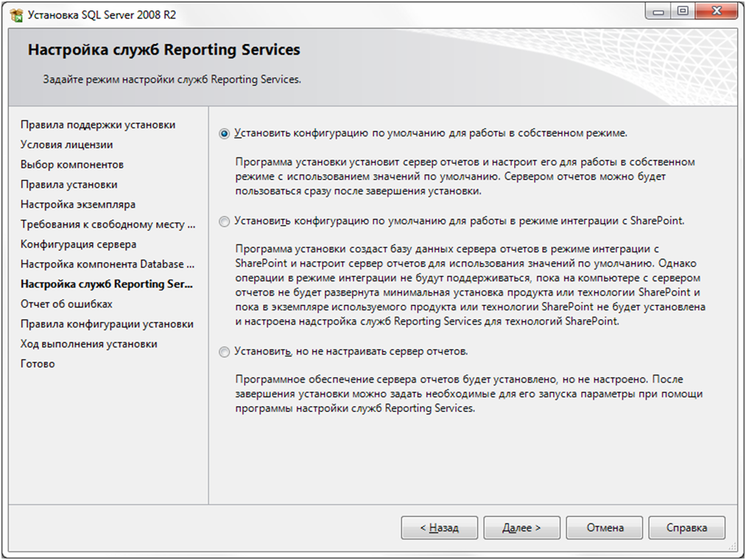Close the SQL Server setup window
746x560 pixels.
717,12
